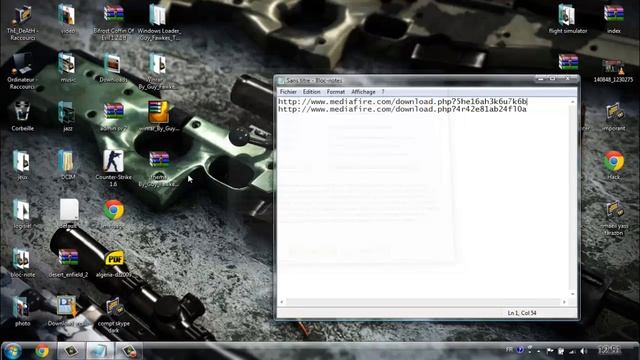Select the Counter-Strike 1.6 icon
The width and height of the screenshot is (640, 360).
pyautogui.click(x=113, y=168)
